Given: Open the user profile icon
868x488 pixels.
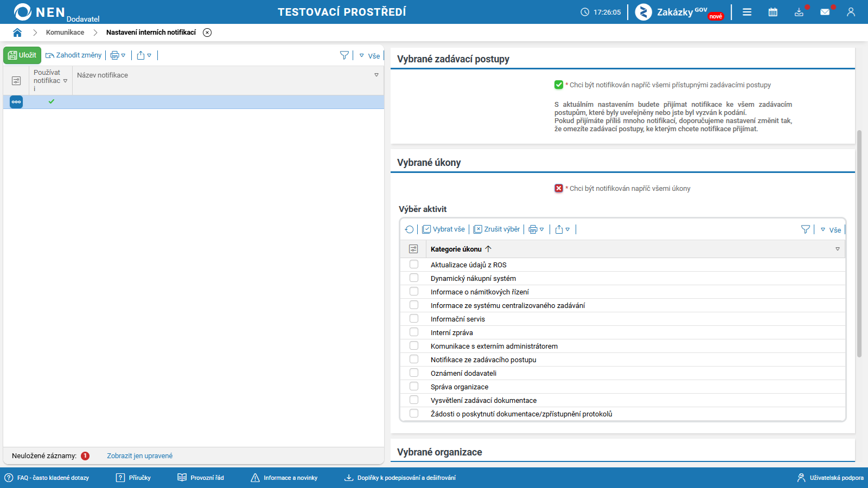Looking at the screenshot, I should click(x=851, y=12).
